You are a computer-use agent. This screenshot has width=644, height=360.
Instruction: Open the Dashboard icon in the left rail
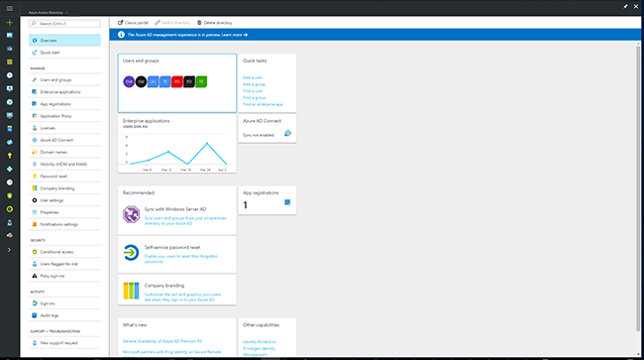pyautogui.click(x=10, y=36)
